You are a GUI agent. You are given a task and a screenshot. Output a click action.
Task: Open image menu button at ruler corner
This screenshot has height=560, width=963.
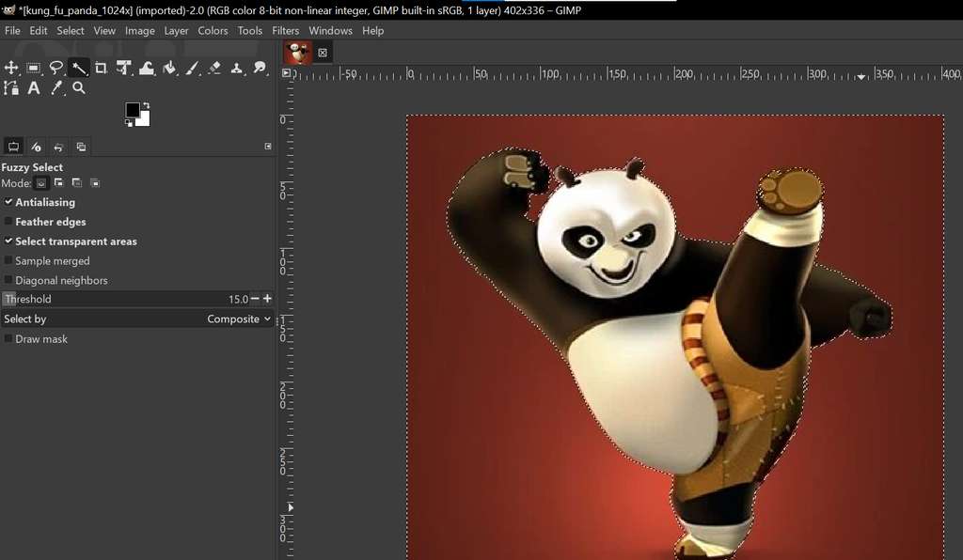tap(286, 73)
